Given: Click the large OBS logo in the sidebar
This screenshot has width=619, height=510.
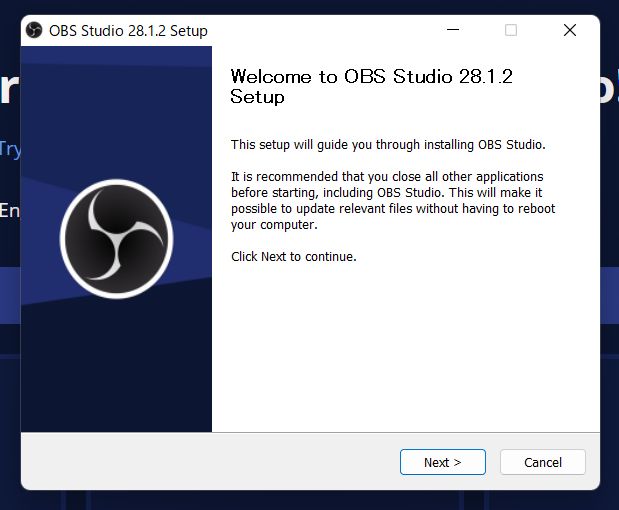Looking at the screenshot, I should point(116,238).
